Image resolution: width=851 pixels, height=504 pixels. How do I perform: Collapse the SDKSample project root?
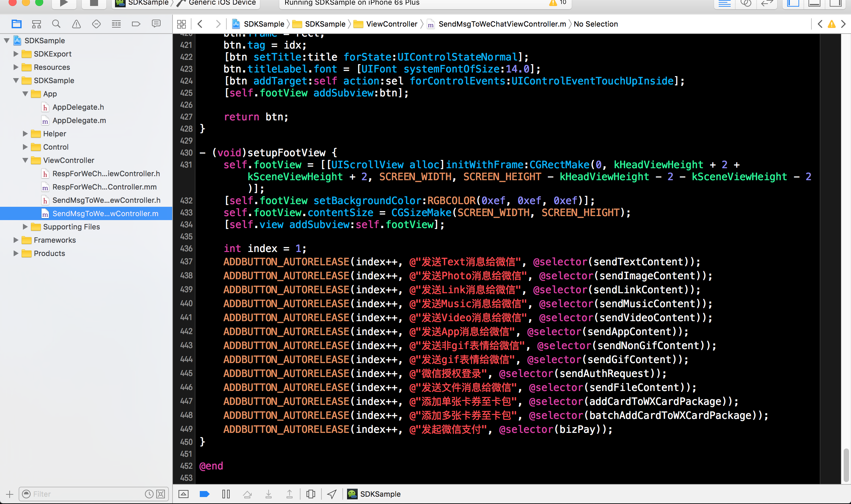click(x=6, y=41)
